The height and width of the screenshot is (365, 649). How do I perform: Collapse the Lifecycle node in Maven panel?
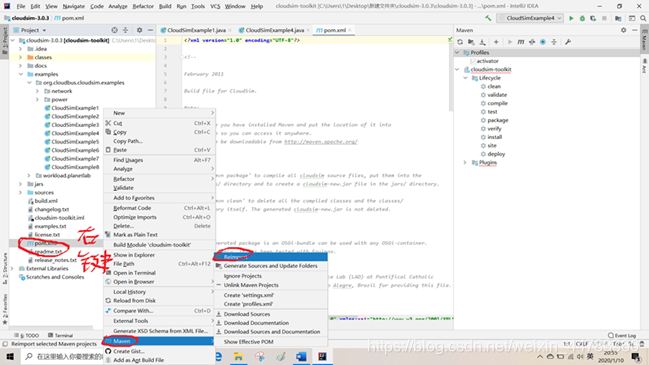pyautogui.click(x=466, y=78)
